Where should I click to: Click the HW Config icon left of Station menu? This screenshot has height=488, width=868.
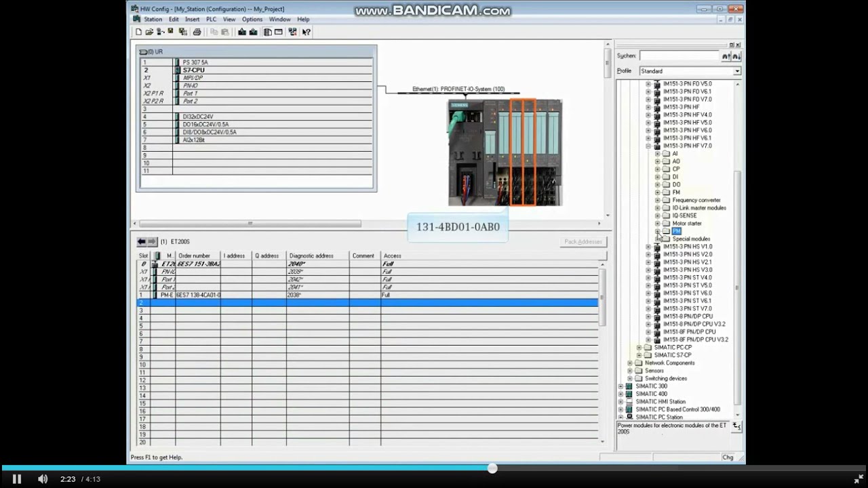(x=136, y=19)
